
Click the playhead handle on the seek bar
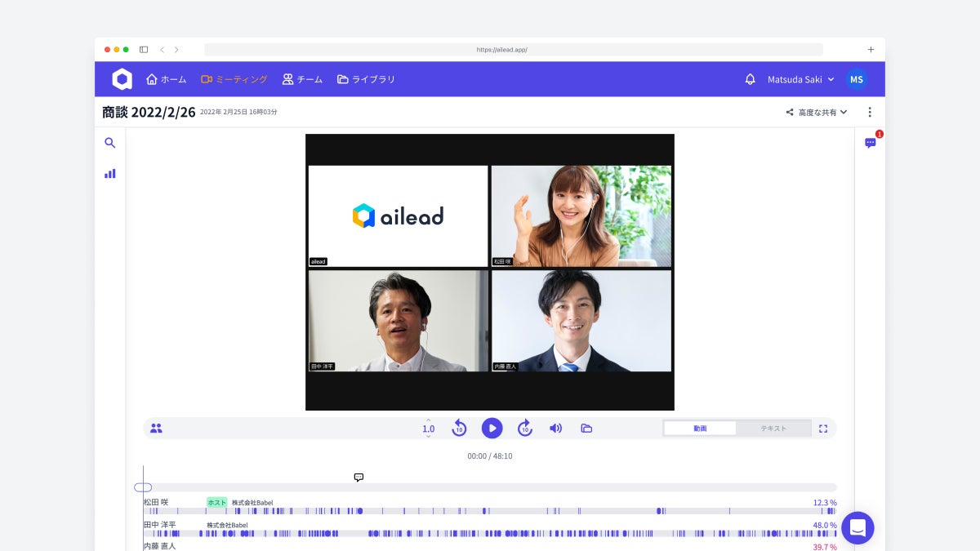(143, 487)
